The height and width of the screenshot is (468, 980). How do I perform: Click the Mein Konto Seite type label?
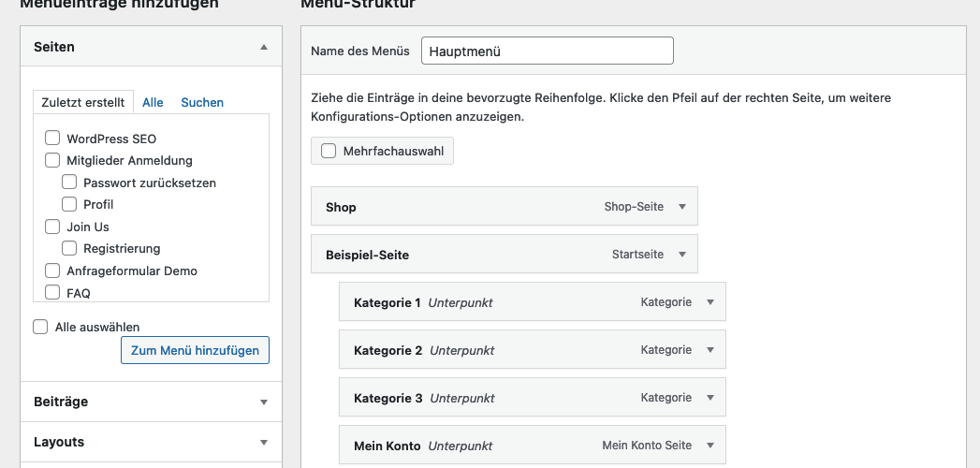pyautogui.click(x=647, y=446)
